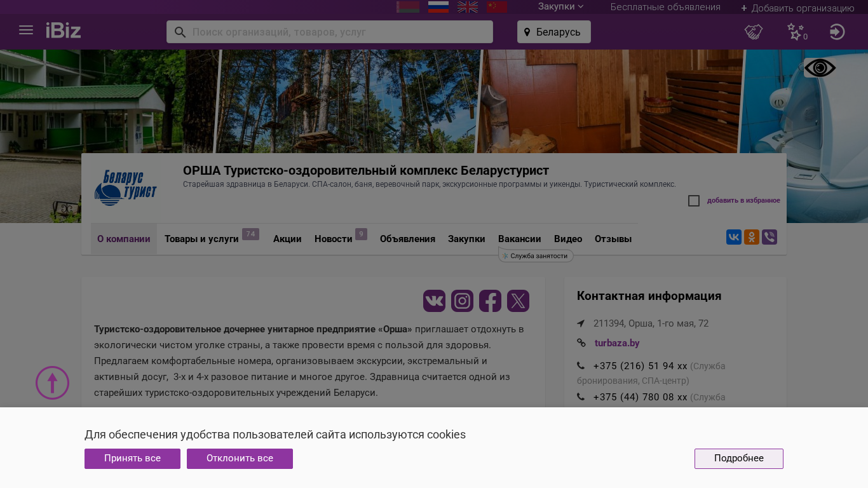The width and height of the screenshot is (868, 488).
Task: Open the company's X (Twitter) page icon
Action: 519,301
